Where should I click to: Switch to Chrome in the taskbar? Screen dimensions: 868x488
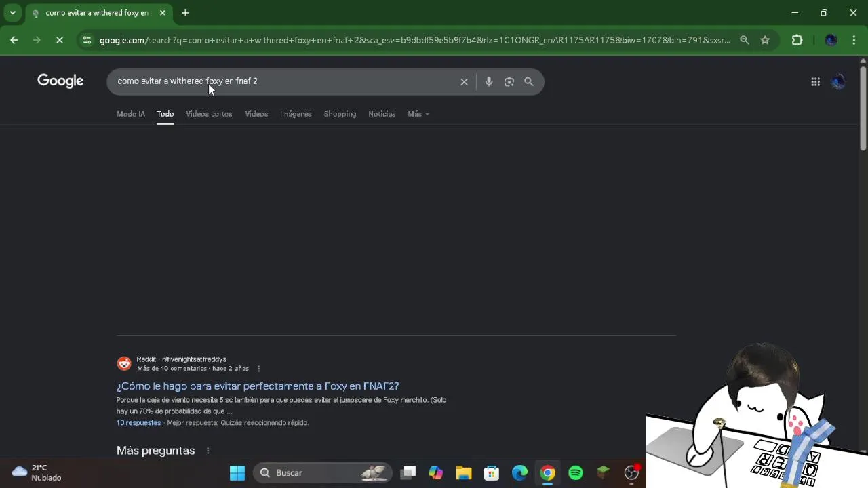click(547, 473)
